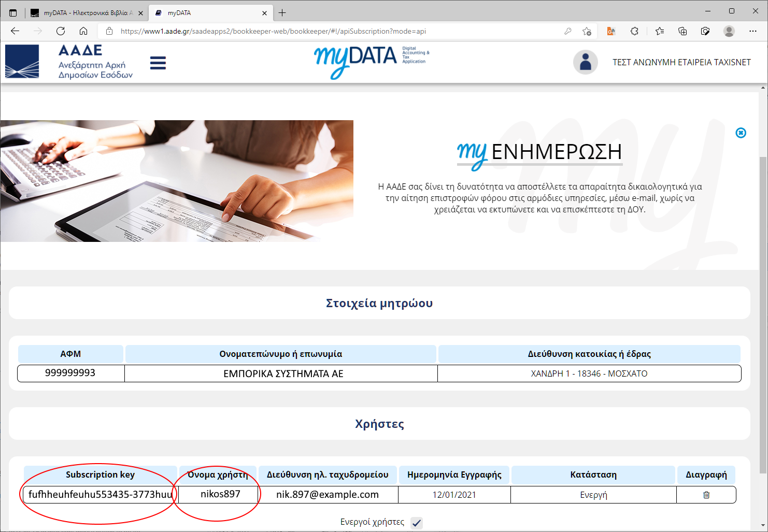Close the myΕΝΗΜΕΡΩΣΗ banner
The height and width of the screenshot is (532, 768).
(741, 133)
